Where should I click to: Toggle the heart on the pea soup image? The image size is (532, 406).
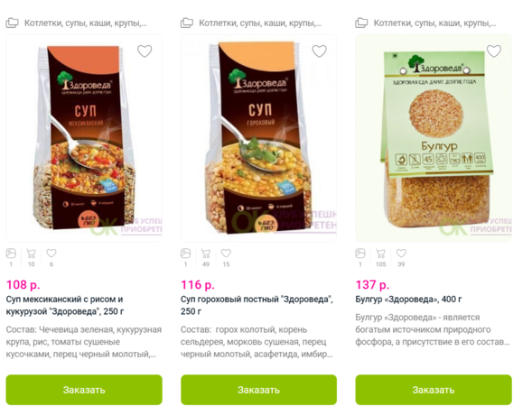tap(319, 51)
